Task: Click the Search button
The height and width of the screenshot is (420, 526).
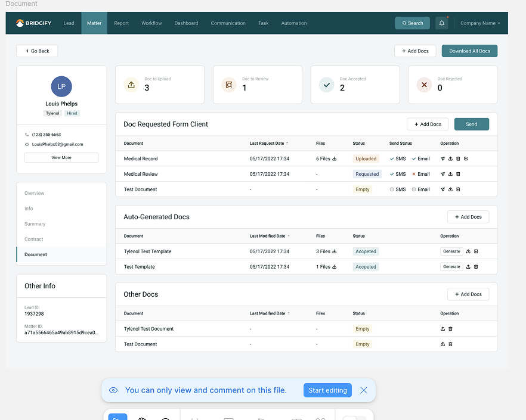Action: [412, 23]
